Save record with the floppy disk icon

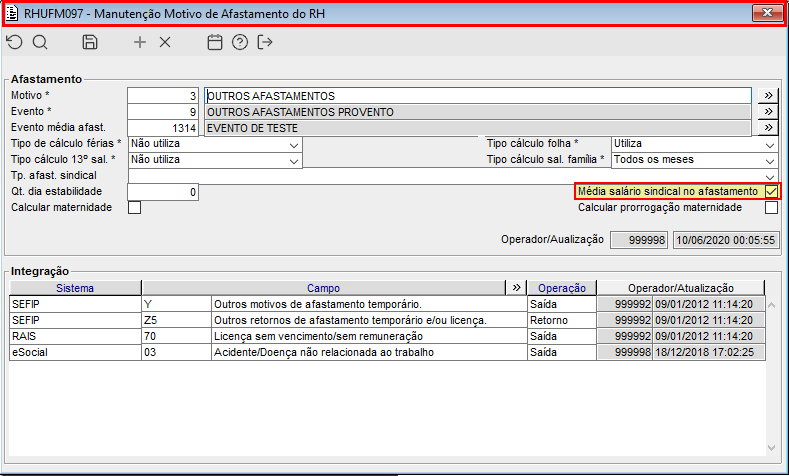tap(90, 42)
